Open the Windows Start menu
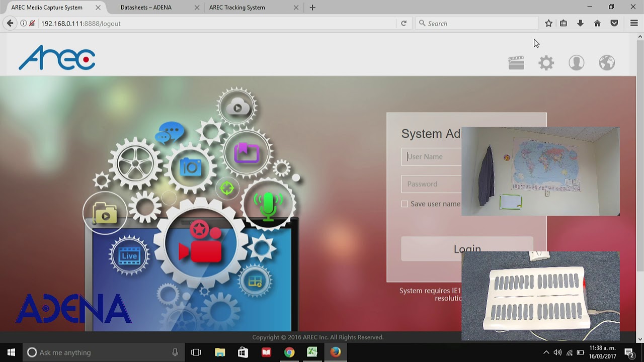 point(11,352)
